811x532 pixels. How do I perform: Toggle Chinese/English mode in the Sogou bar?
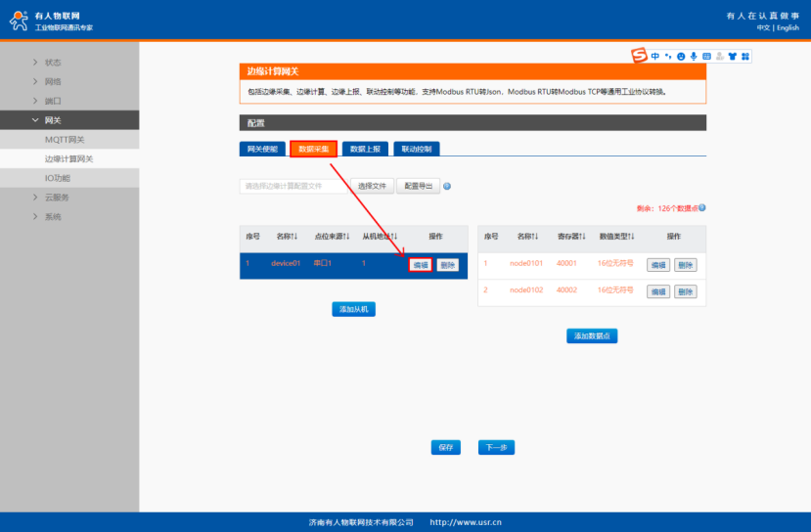[x=655, y=57]
